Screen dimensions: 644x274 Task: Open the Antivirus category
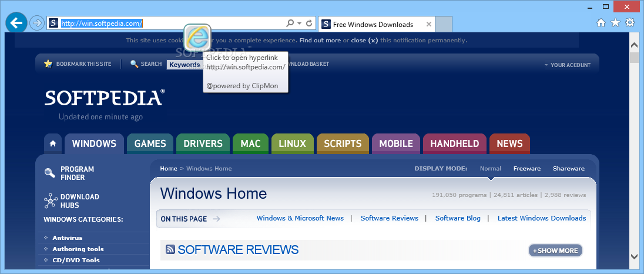coord(68,238)
